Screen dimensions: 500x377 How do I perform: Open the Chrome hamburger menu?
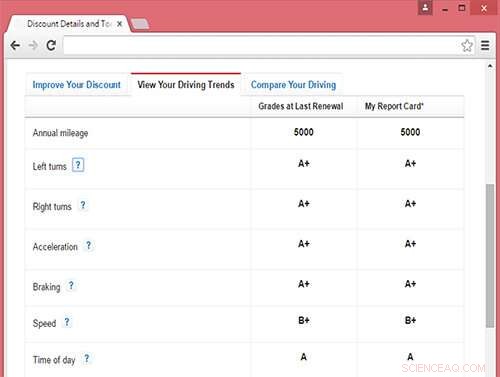point(485,45)
